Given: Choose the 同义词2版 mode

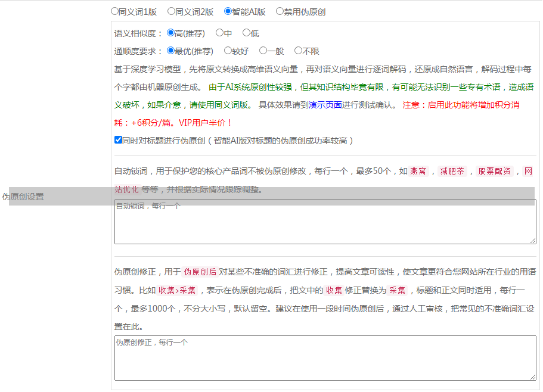Looking at the screenshot, I should (172, 11).
